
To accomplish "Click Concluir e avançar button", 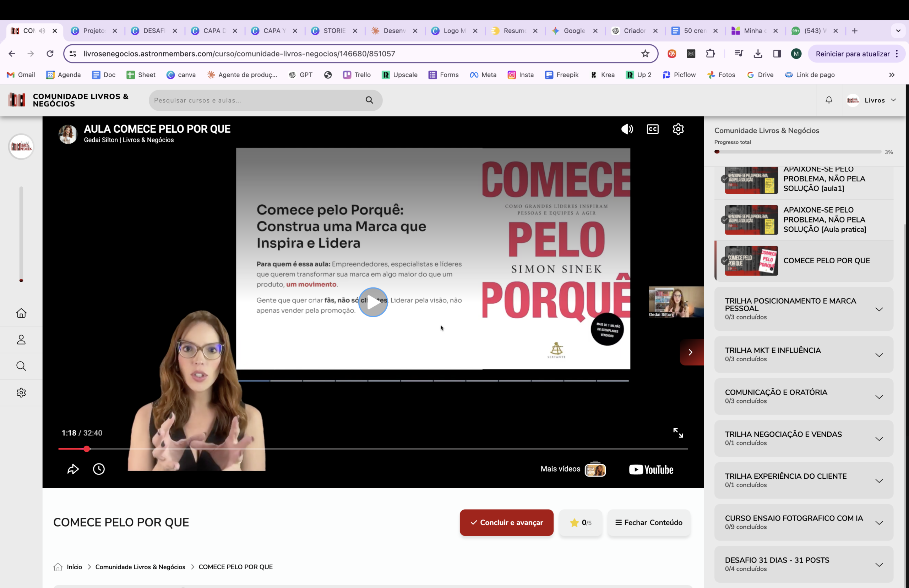I will pos(506,522).
